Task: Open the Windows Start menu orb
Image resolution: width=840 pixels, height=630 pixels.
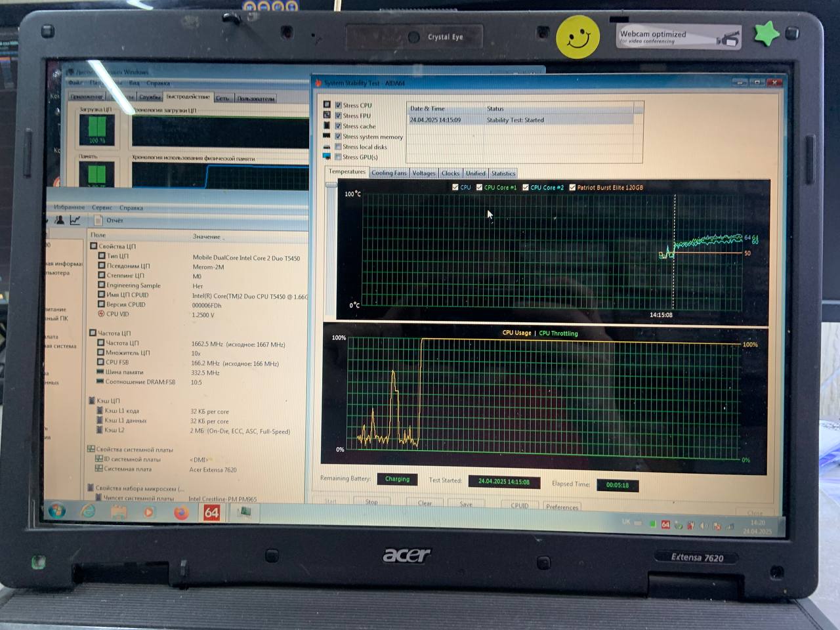Action: 56,510
